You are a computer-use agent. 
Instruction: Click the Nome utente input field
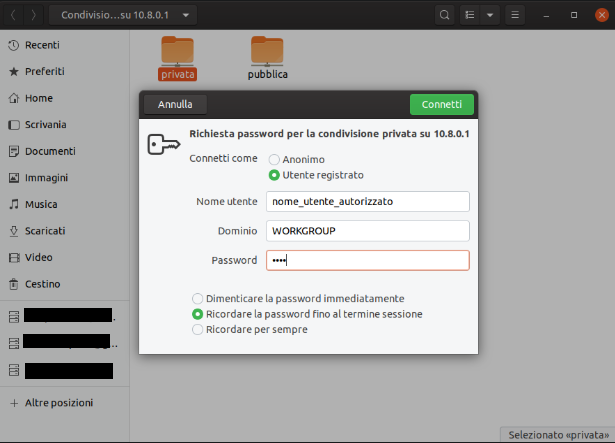pyautogui.click(x=368, y=201)
